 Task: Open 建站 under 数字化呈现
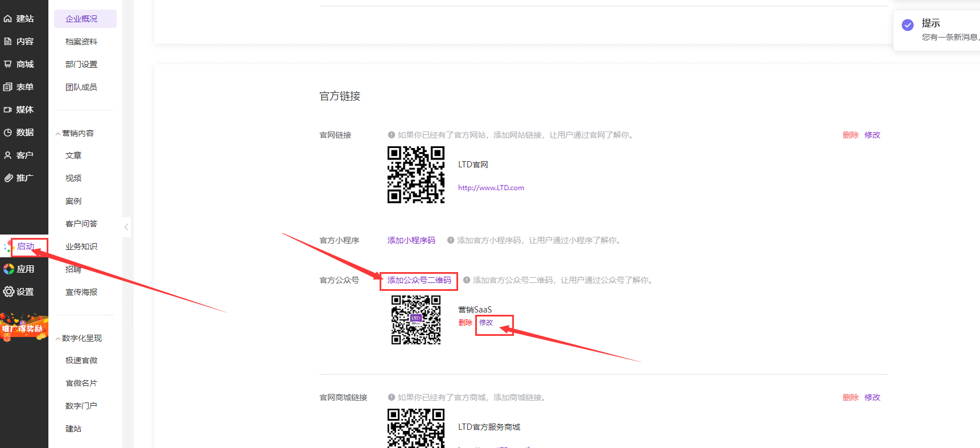pos(73,429)
